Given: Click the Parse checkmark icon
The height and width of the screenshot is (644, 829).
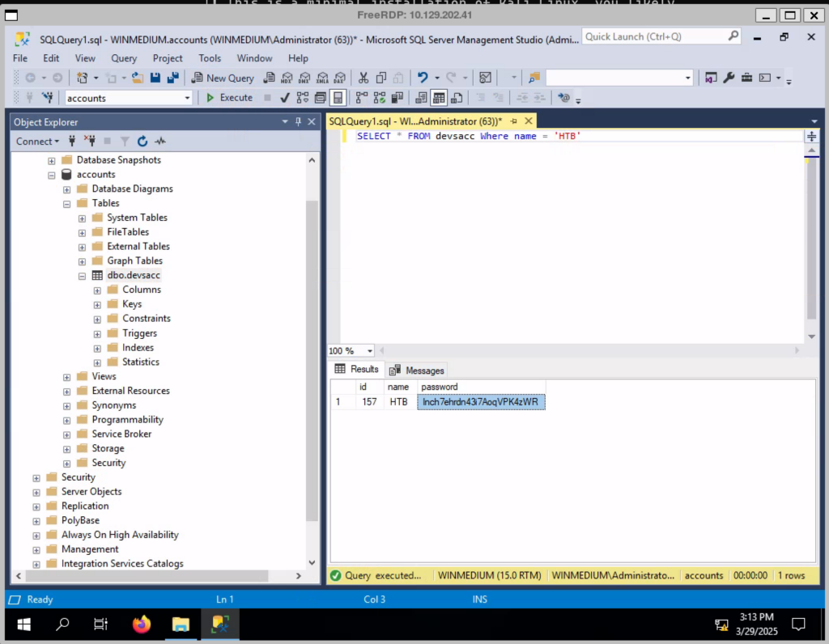Looking at the screenshot, I should pyautogui.click(x=285, y=98).
